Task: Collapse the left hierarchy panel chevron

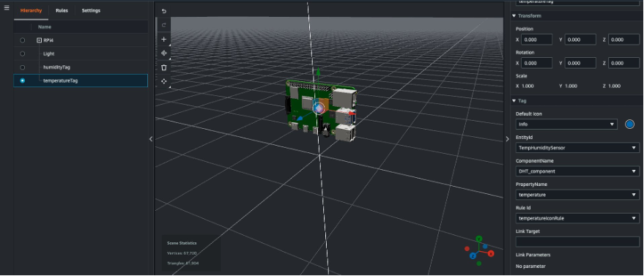Action: (151, 139)
